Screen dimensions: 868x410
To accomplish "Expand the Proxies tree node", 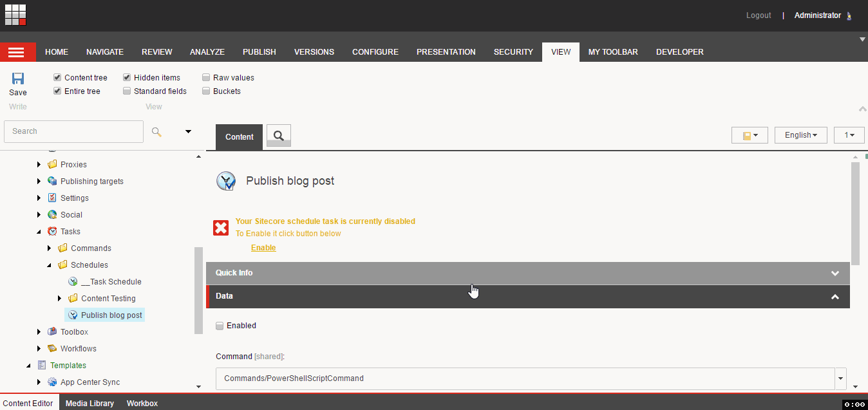I will point(39,164).
